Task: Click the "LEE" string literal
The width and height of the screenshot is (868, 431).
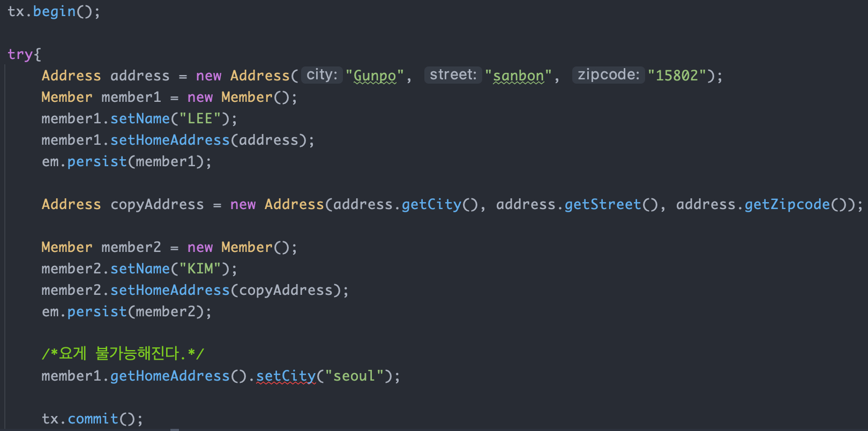Action: (x=200, y=118)
